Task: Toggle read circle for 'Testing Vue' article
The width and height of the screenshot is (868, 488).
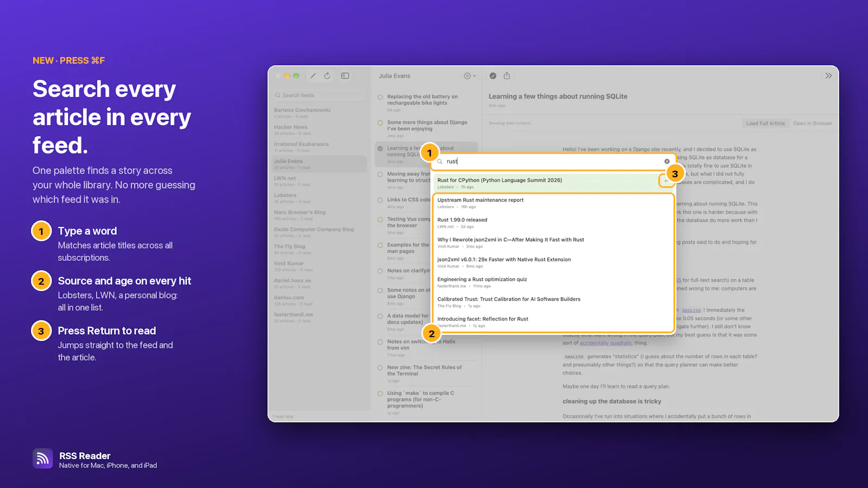Action: [x=380, y=220]
